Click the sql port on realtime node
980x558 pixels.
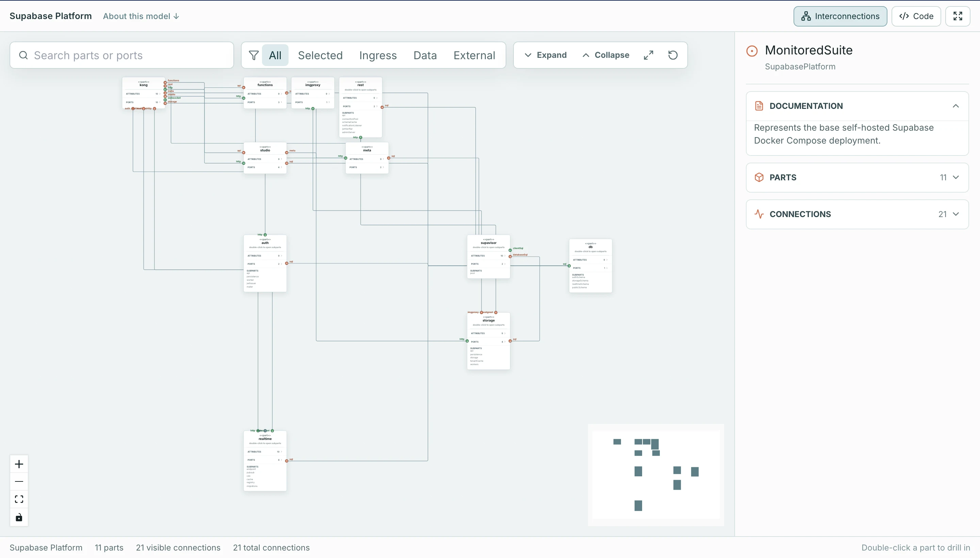point(287,461)
